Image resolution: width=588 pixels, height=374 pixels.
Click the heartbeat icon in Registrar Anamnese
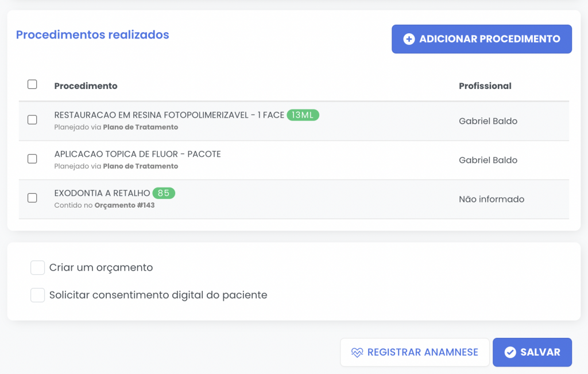357,352
